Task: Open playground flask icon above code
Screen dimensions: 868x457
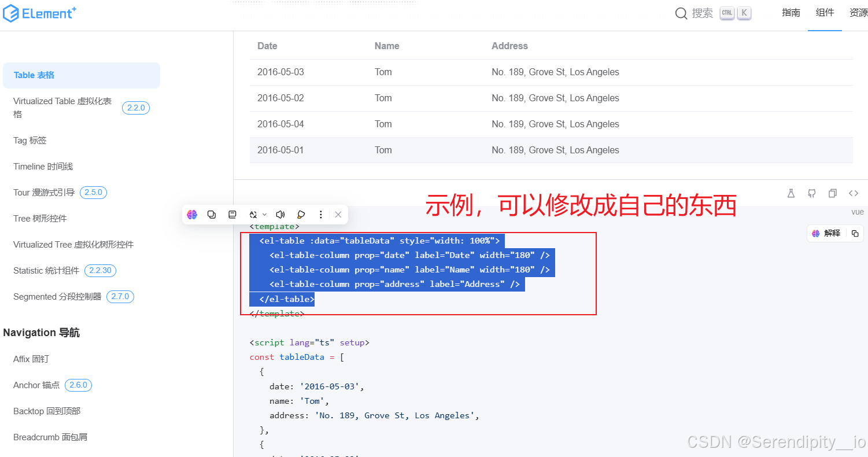Action: coord(791,193)
